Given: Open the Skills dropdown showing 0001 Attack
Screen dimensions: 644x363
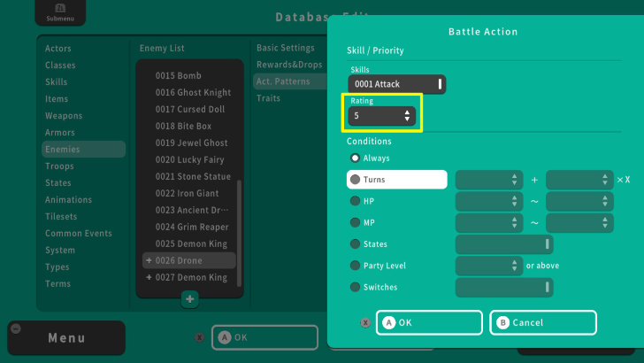Looking at the screenshot, I should (396, 84).
